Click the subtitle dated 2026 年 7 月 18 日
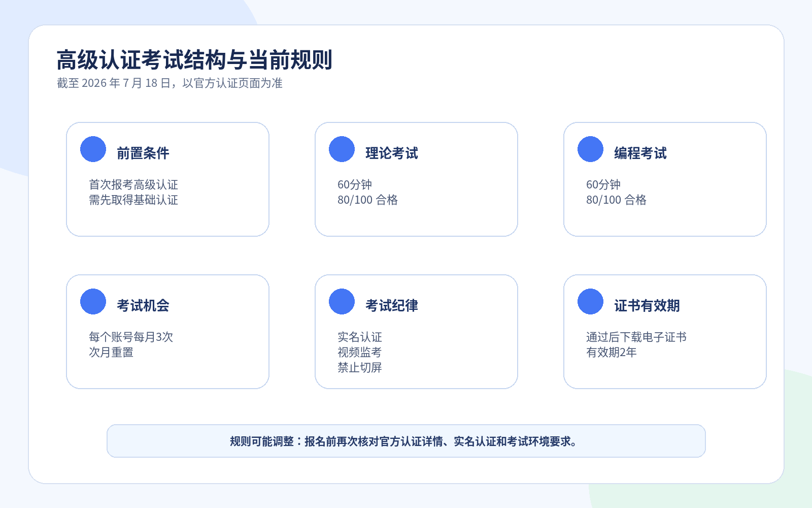The width and height of the screenshot is (812, 508). [x=170, y=83]
